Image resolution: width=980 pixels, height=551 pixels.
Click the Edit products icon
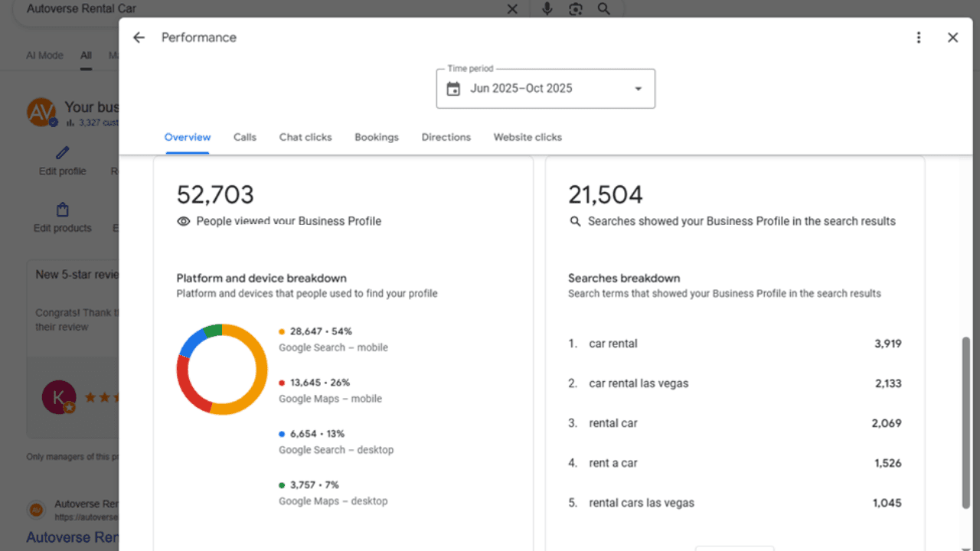coord(62,210)
